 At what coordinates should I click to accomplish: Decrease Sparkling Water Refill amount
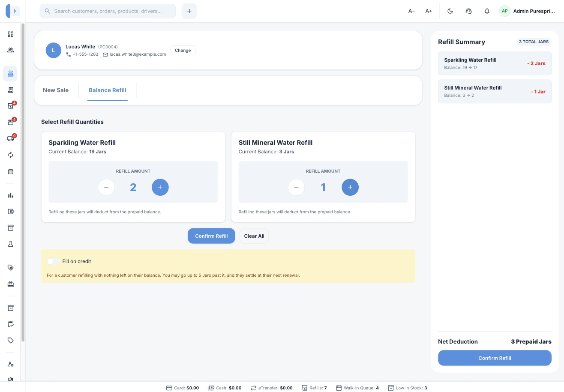coord(106,187)
